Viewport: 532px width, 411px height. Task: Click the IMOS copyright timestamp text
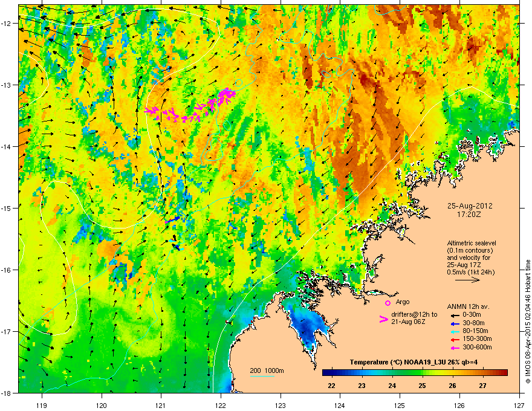[528, 322]
